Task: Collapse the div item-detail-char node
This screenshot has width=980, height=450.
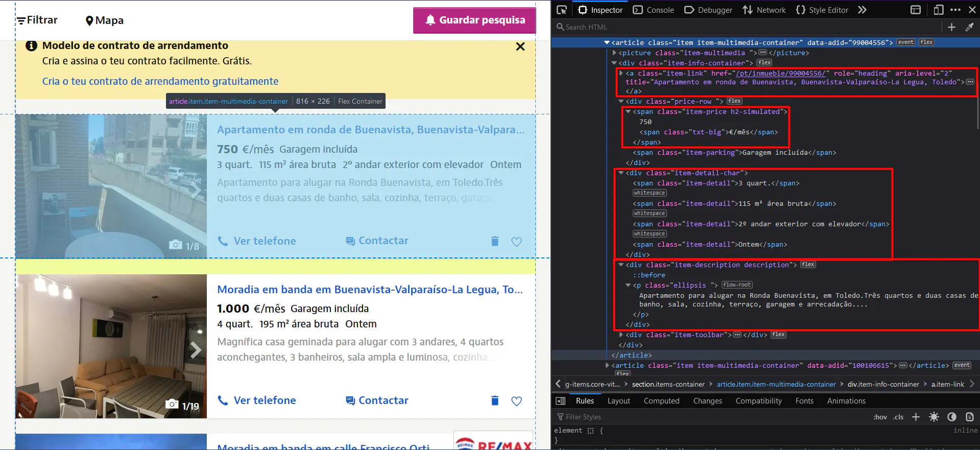Action: coord(621,173)
